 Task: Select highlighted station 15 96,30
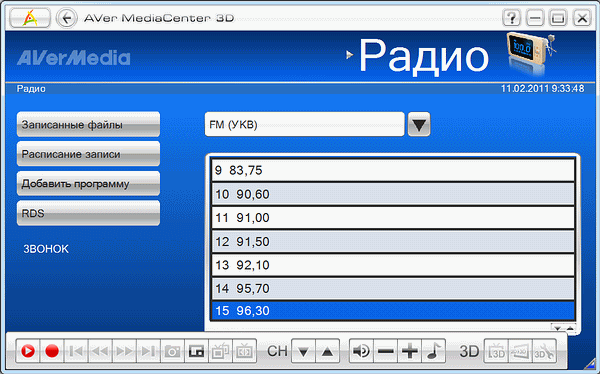pyautogui.click(x=393, y=310)
